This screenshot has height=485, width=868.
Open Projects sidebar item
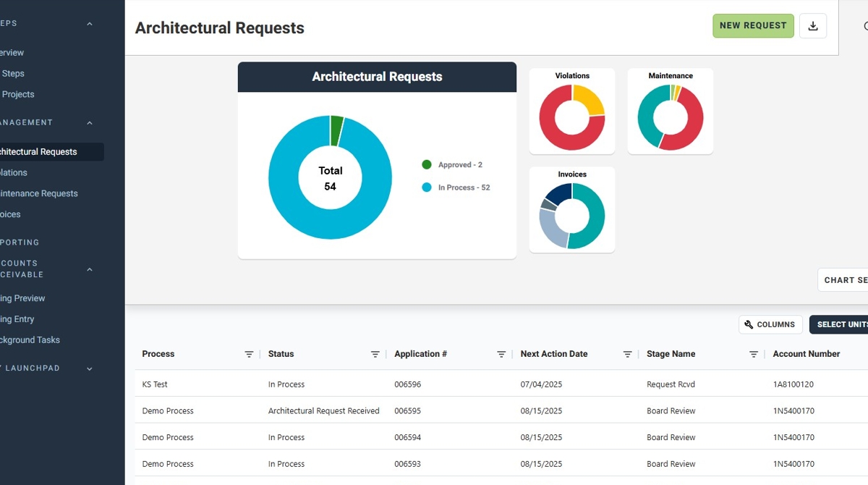coord(17,95)
